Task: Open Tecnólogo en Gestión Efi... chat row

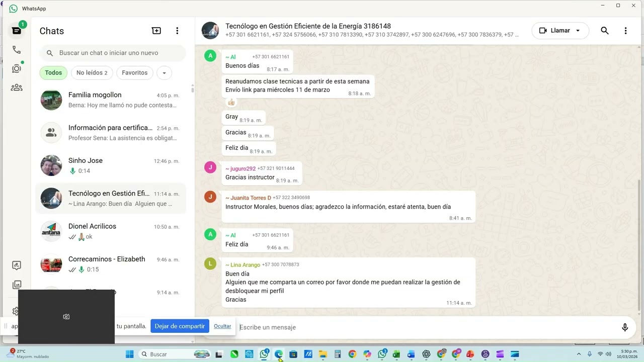Action: coord(111,199)
